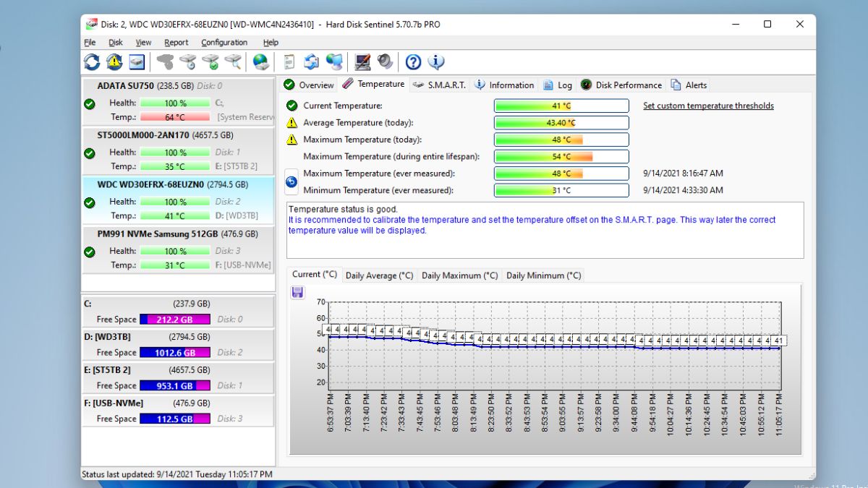Click the blue arrows send report icon
Viewport: 868px width, 488px height.
(312, 61)
